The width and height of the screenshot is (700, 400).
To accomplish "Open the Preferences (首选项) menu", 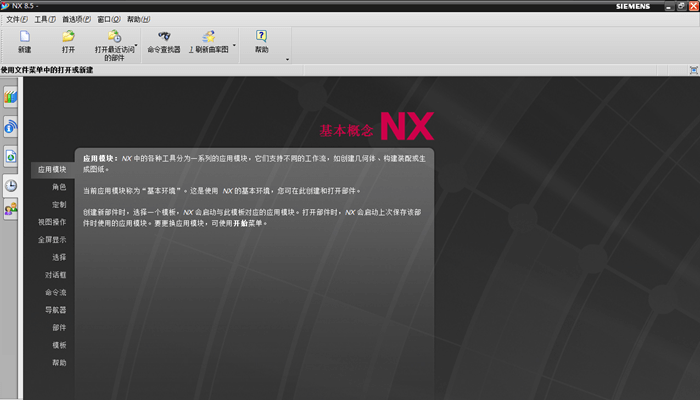I will tap(76, 19).
